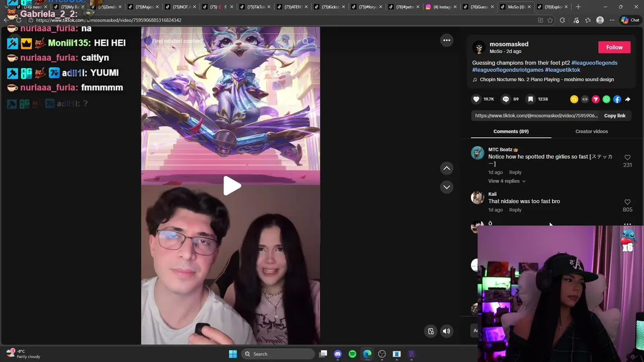Open the mosomasked username link
Viewport: 644px width, 362px height.
[x=509, y=44]
